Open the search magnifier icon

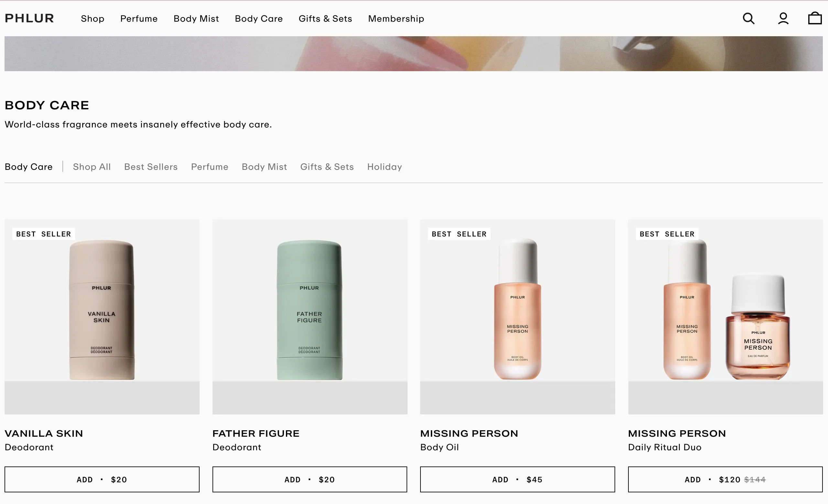tap(748, 18)
